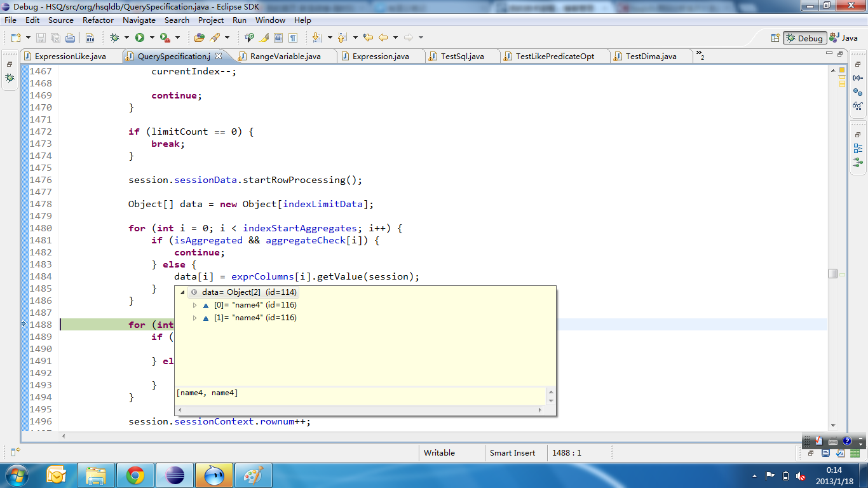Click the Debug bug icon in toolbar
868x488 pixels.
click(114, 37)
